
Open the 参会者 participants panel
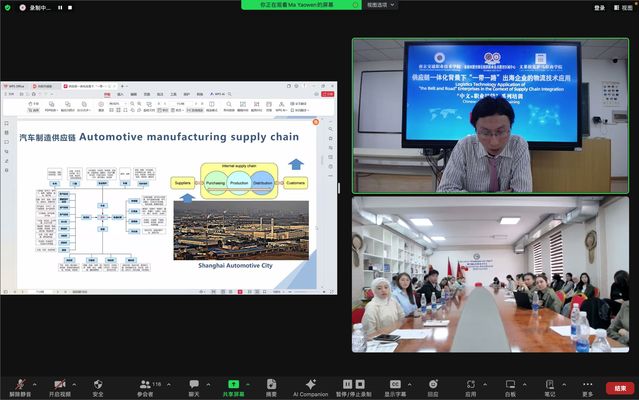pos(146,384)
